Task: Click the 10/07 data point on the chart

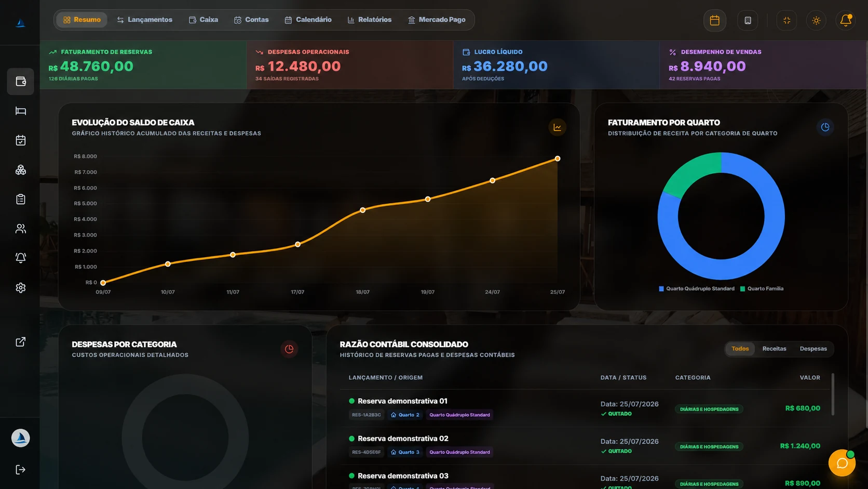Action: (168, 264)
